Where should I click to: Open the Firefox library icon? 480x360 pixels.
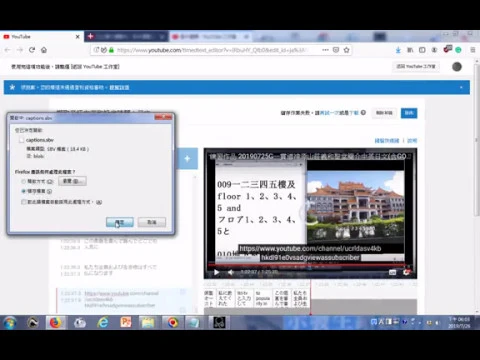pos(410,50)
